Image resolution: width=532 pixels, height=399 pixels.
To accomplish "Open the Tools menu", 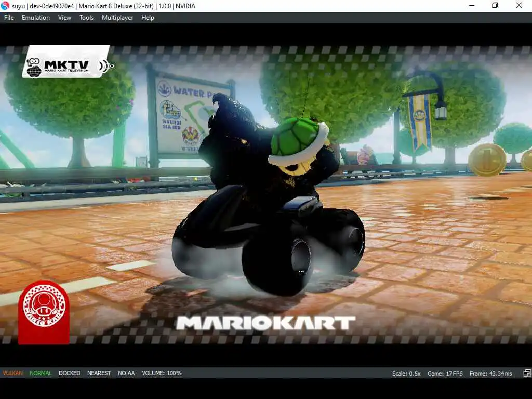I will [x=87, y=18].
